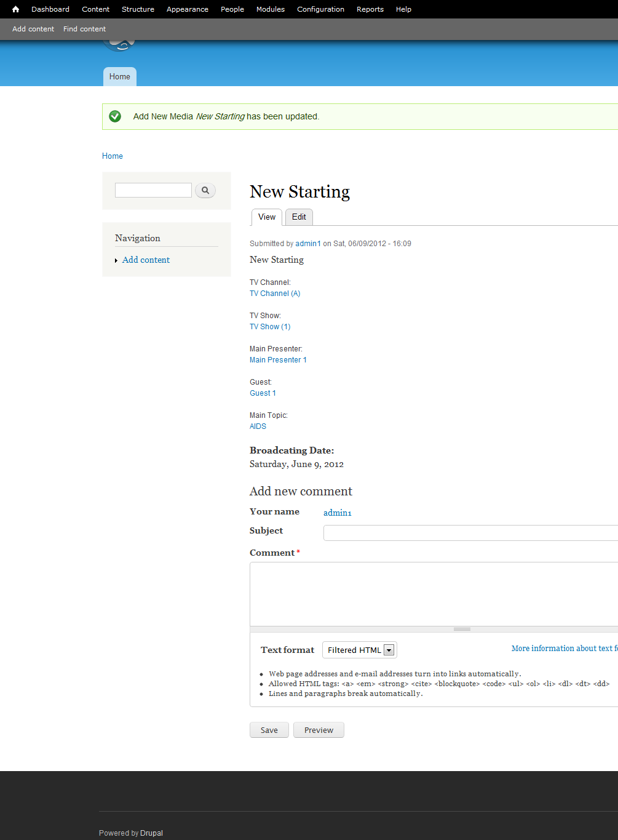Screen dimensions: 618x840
Task: Click the search magnifier button
Action: click(205, 191)
